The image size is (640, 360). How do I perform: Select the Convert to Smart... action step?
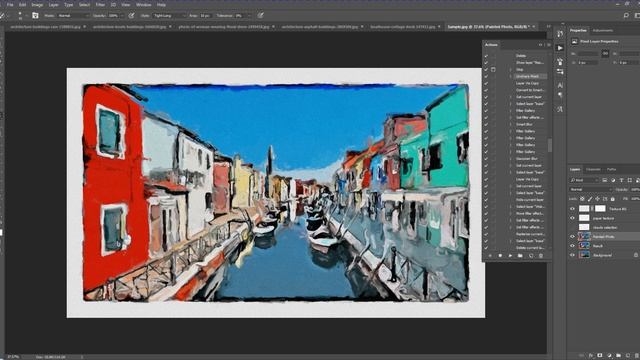530,90
